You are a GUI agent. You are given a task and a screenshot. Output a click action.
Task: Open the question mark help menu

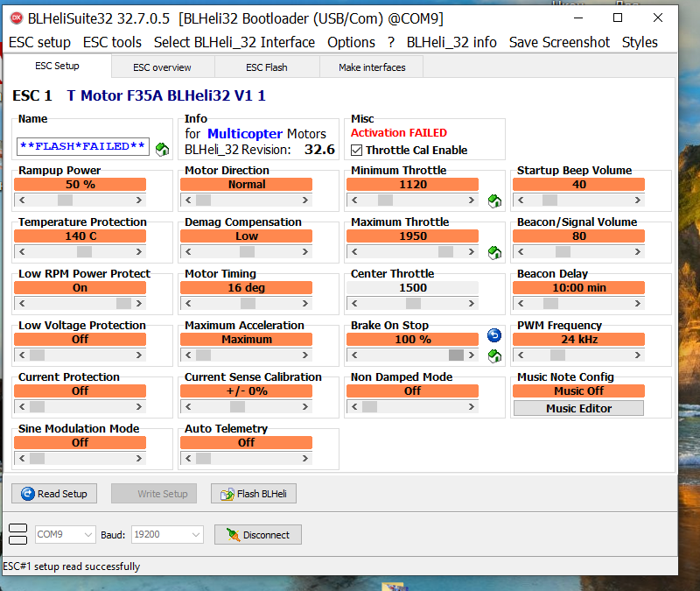click(391, 42)
